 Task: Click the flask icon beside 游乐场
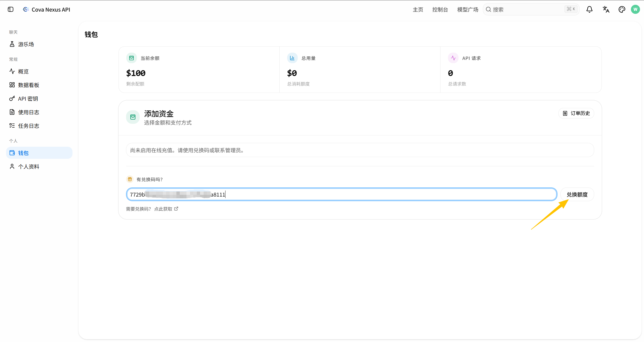(12, 44)
